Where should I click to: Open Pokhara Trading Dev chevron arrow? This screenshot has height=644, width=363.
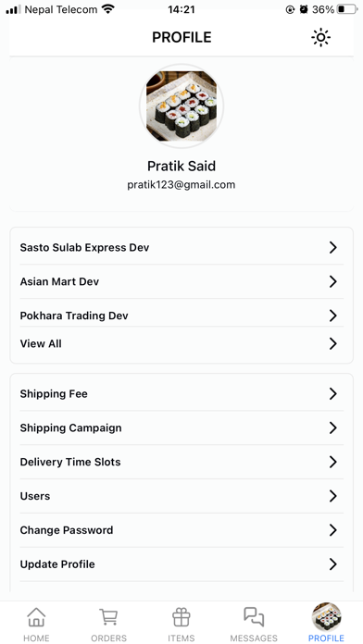[x=333, y=316]
